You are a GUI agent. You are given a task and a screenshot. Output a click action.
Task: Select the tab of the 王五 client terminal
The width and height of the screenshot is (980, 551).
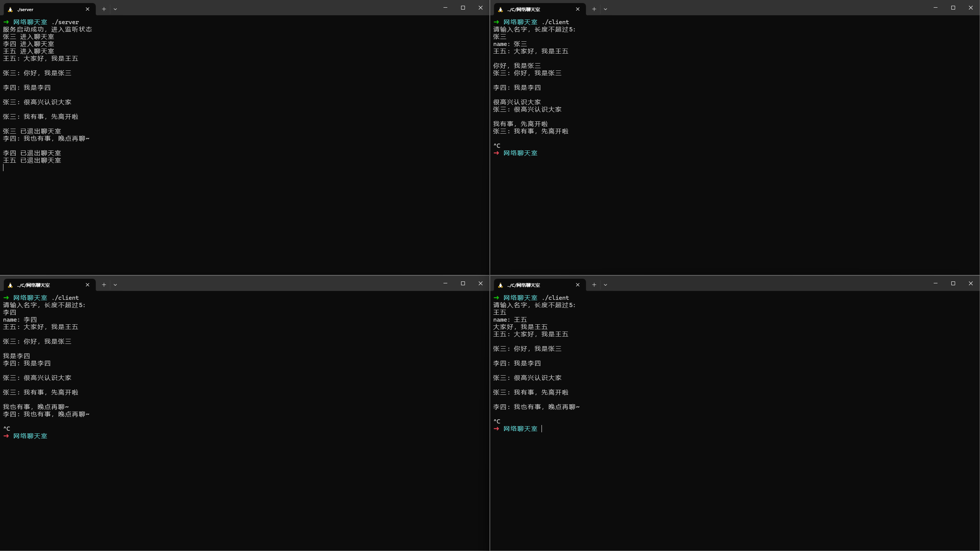pyautogui.click(x=540, y=285)
